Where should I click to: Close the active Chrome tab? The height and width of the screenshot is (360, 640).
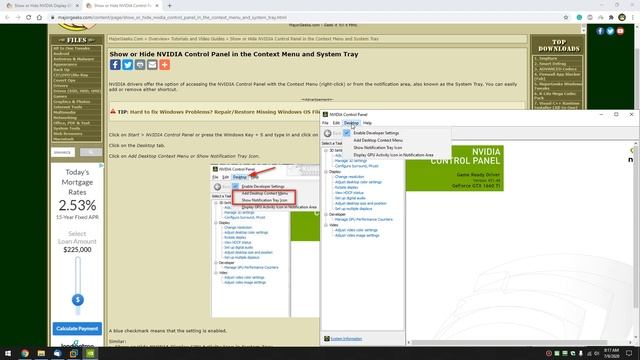(x=157, y=6)
